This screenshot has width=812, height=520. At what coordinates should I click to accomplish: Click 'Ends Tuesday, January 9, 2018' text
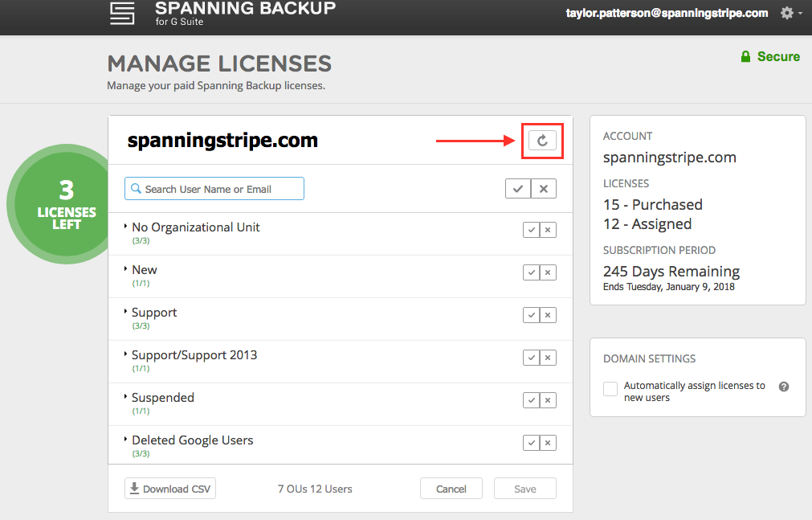tap(668, 287)
